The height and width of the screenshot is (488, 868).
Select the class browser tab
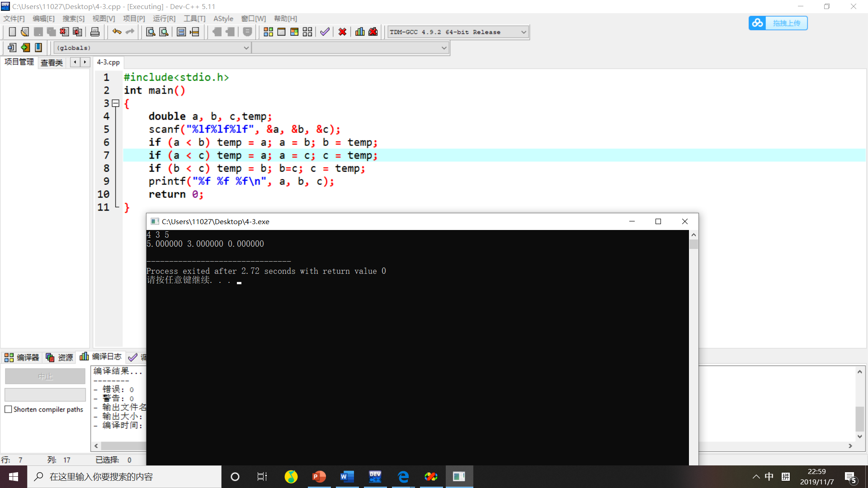(52, 63)
